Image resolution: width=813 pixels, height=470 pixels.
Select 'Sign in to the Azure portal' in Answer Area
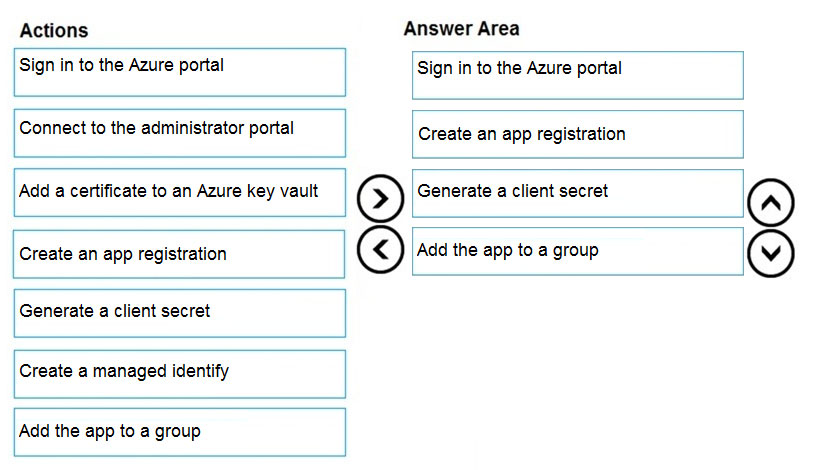(578, 75)
